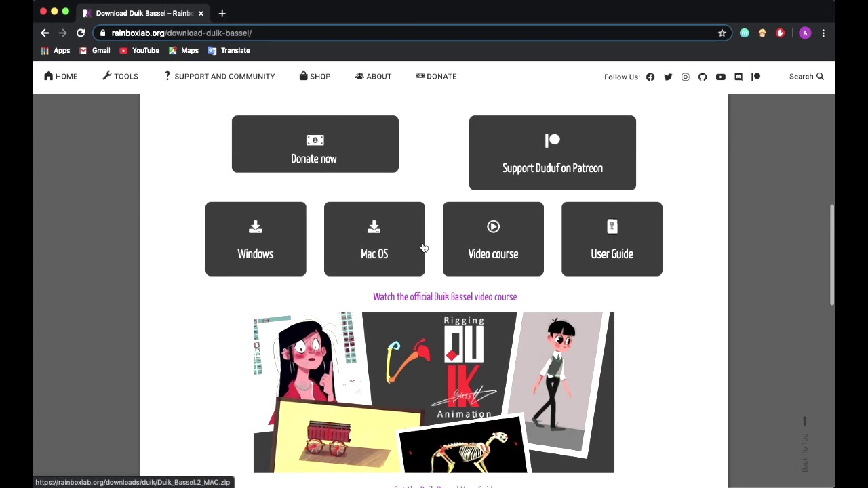Click the red shield extension icon
868x488 pixels.
[780, 33]
